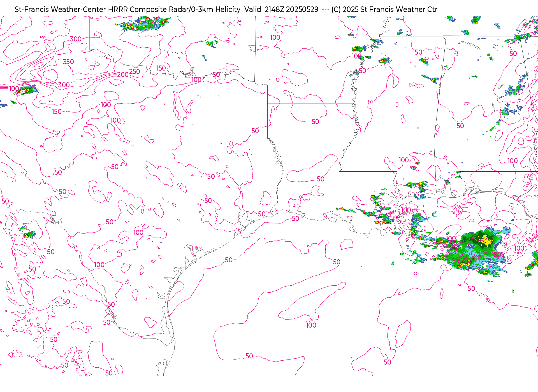Click "HRRR Composite Radar/0-3km Helicity" title text

(x=174, y=10)
